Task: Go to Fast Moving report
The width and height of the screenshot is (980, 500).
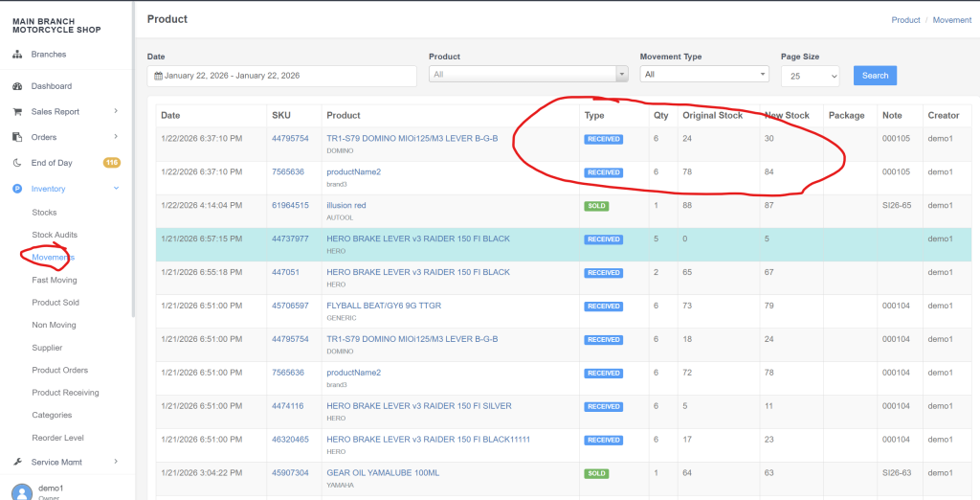Action: [55, 280]
